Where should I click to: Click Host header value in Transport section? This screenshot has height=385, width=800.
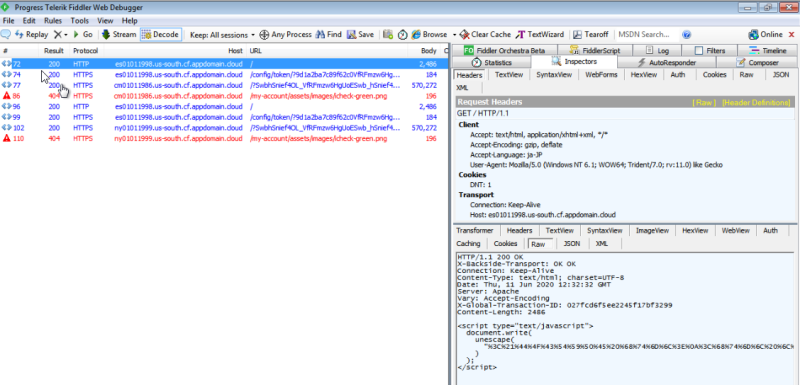point(552,215)
